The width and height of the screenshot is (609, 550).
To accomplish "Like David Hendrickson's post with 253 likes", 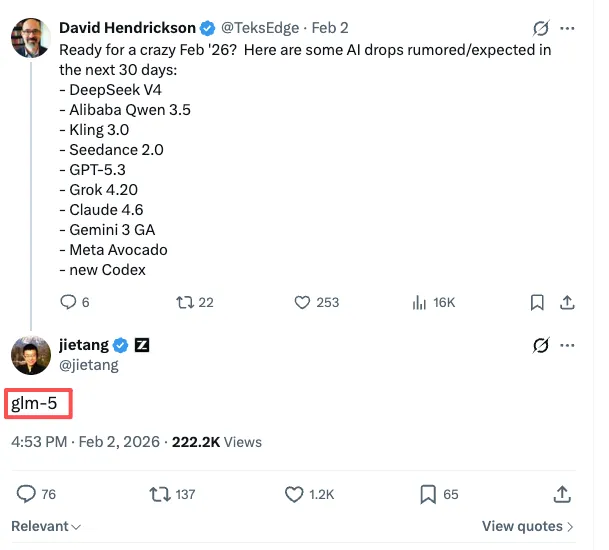I will click(302, 302).
